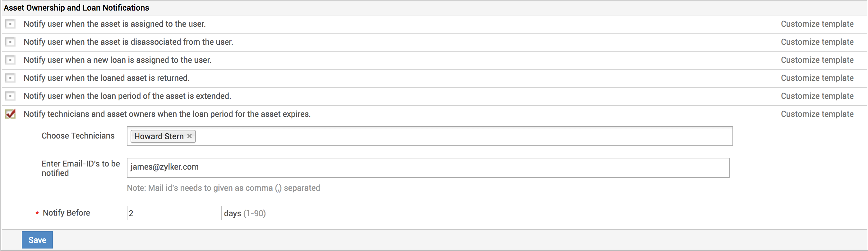The height and width of the screenshot is (251, 868).
Task: Click the loan period expires notification label
Action: pyautogui.click(x=167, y=114)
